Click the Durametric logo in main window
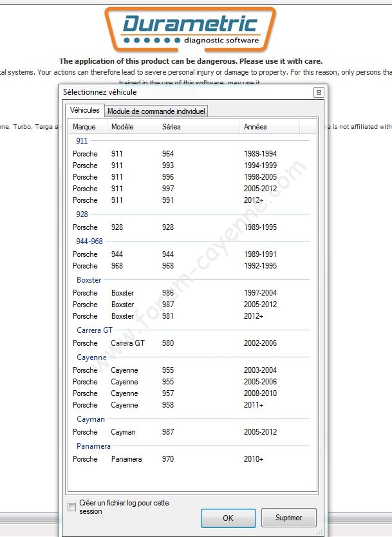The image size is (392, 537). [x=191, y=30]
